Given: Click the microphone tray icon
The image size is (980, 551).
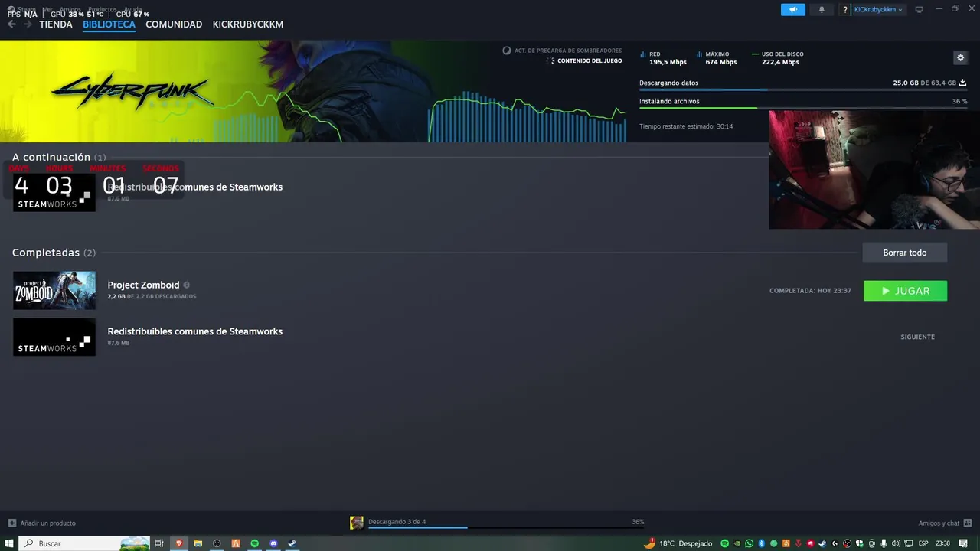Looking at the screenshot, I should (884, 543).
